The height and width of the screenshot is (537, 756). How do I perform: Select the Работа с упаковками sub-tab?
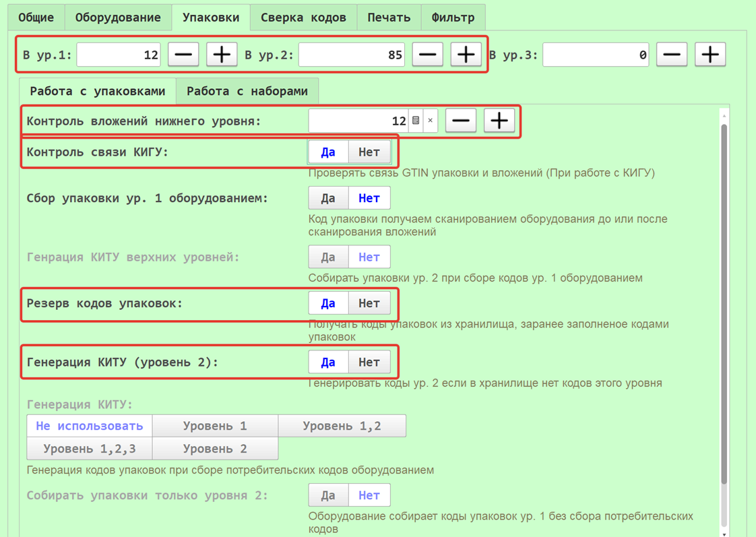98,91
